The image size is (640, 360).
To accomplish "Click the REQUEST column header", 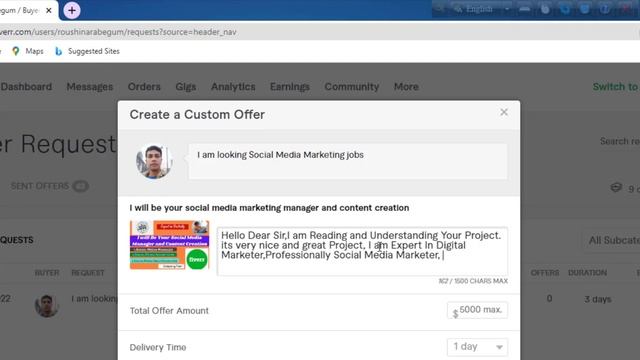I will point(88,273).
